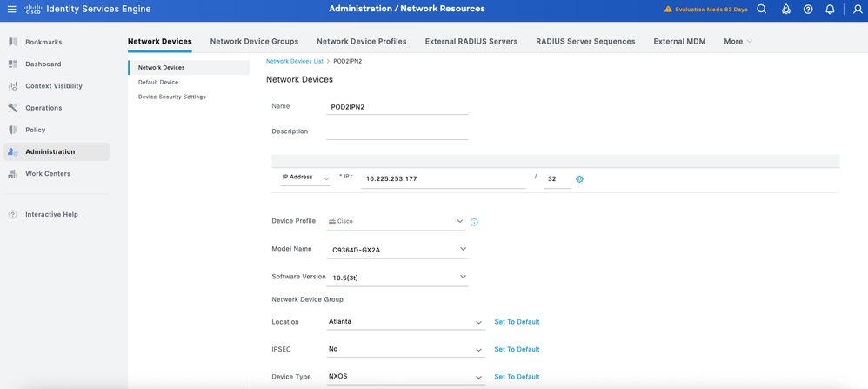868x389 pixels.
Task: Click the Administration sidebar icon
Action: (13, 151)
